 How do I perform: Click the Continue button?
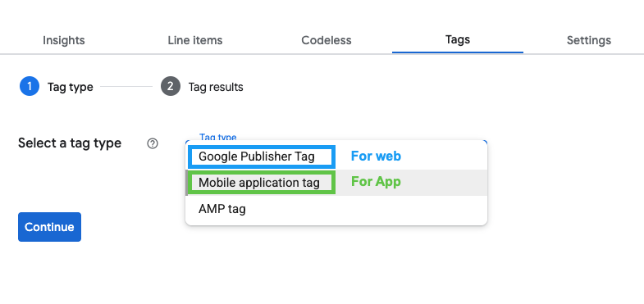(50, 227)
